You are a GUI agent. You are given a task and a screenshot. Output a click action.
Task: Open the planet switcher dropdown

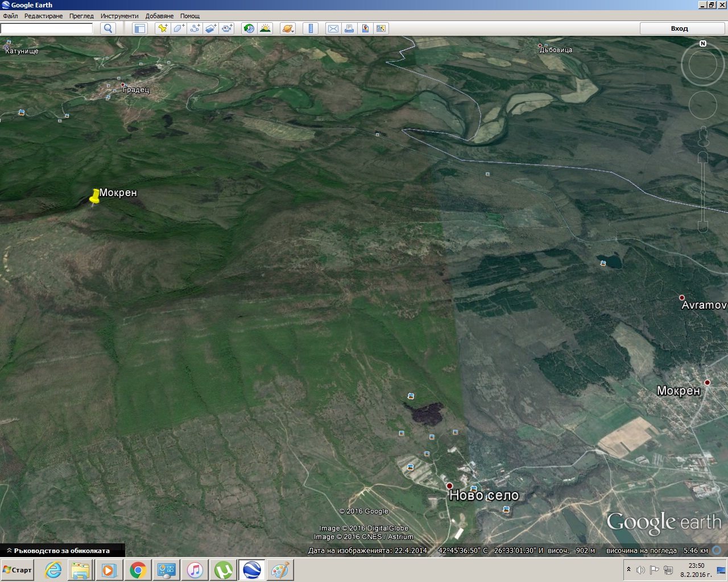click(x=288, y=28)
